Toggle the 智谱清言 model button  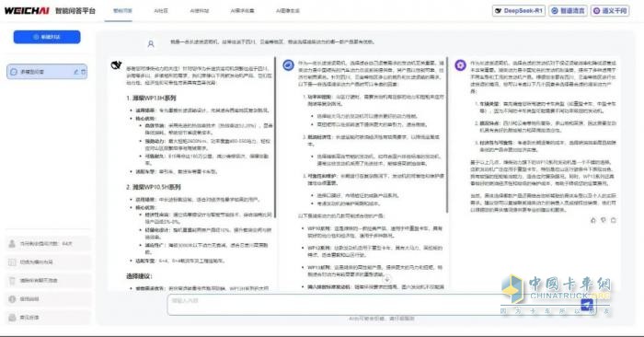tap(568, 11)
